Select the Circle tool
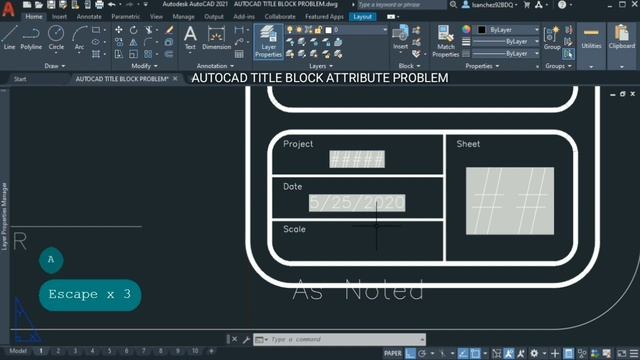This screenshot has width=640, height=360. click(x=56, y=38)
